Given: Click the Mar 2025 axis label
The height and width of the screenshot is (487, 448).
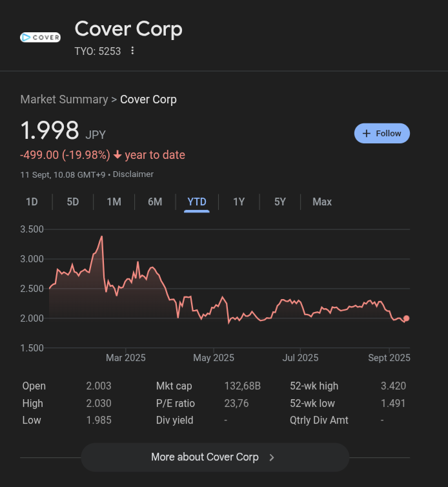Looking at the screenshot, I should tap(125, 358).
